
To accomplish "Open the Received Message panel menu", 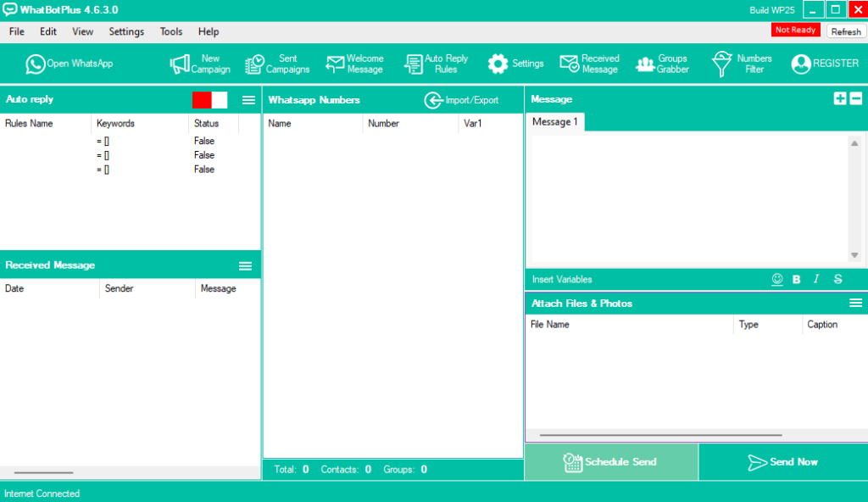I will 246,265.
